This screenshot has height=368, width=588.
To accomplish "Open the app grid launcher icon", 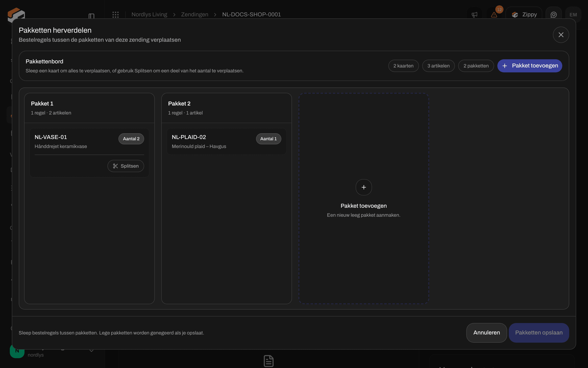I will 115,15.
